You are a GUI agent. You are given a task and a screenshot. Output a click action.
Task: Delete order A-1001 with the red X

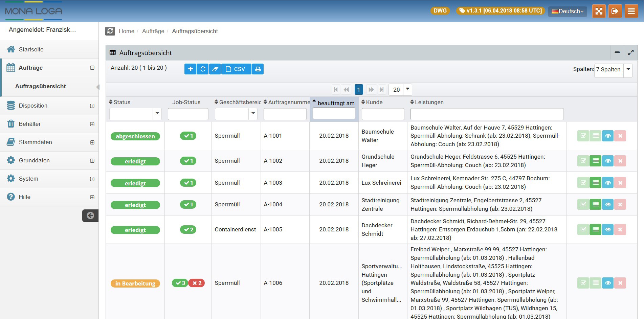click(620, 136)
